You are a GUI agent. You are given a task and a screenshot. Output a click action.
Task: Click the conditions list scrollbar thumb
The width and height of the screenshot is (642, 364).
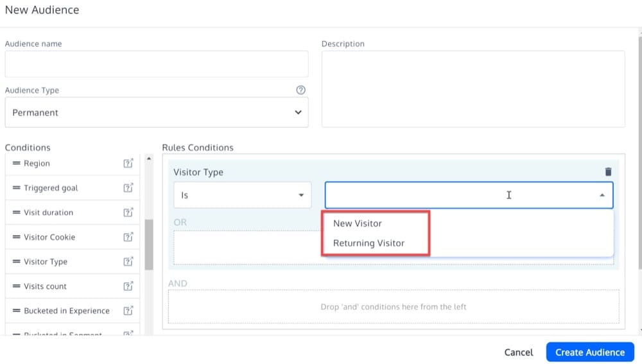(x=149, y=244)
